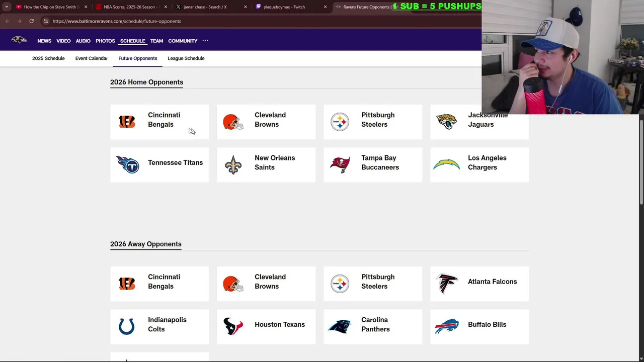Click the home Cincinnati Bengals team name
The height and width of the screenshot is (362, 644).
(164, 120)
